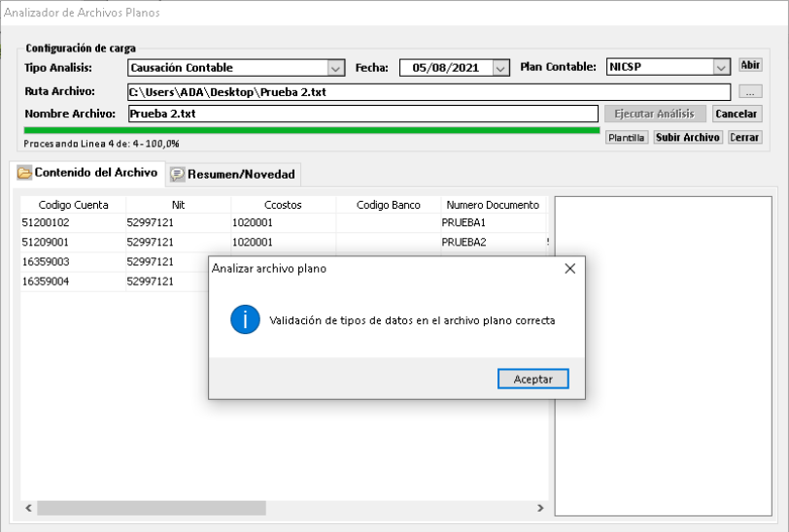Expand the Plan Contable NICSP dropdown
Viewport: 789px width, 532px height.
pyautogui.click(x=721, y=67)
